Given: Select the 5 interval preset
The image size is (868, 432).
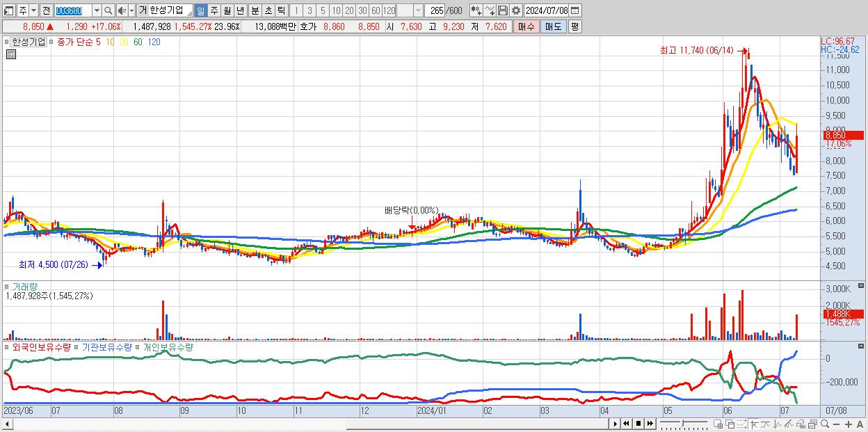Looking at the screenshot, I should tap(323, 10).
